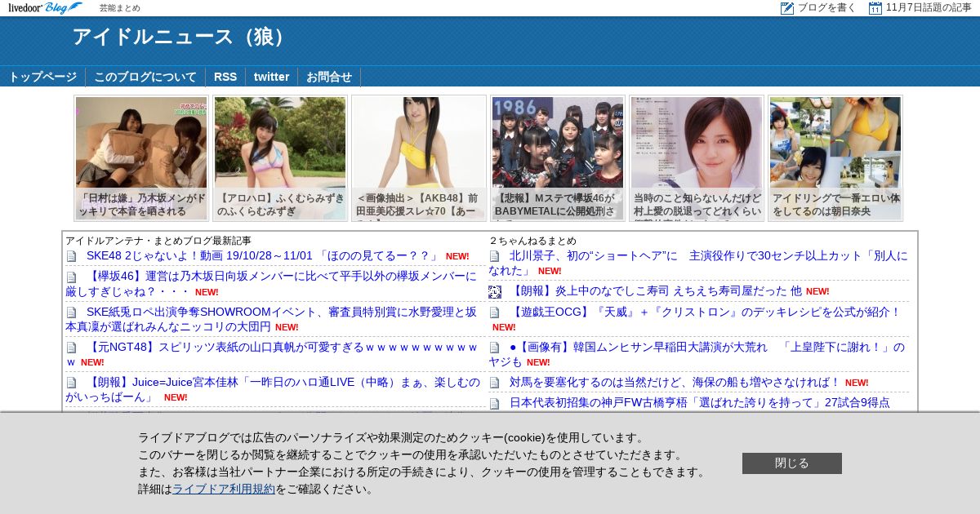This screenshot has height=514, width=980.
Task: Open thumbnail 村上愛の脱退
Action: [697, 158]
